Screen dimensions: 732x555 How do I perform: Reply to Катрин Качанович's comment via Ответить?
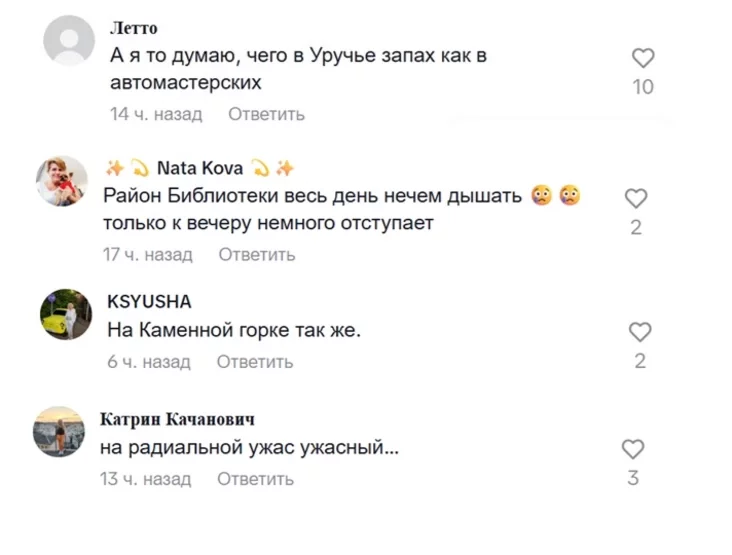[x=256, y=479]
